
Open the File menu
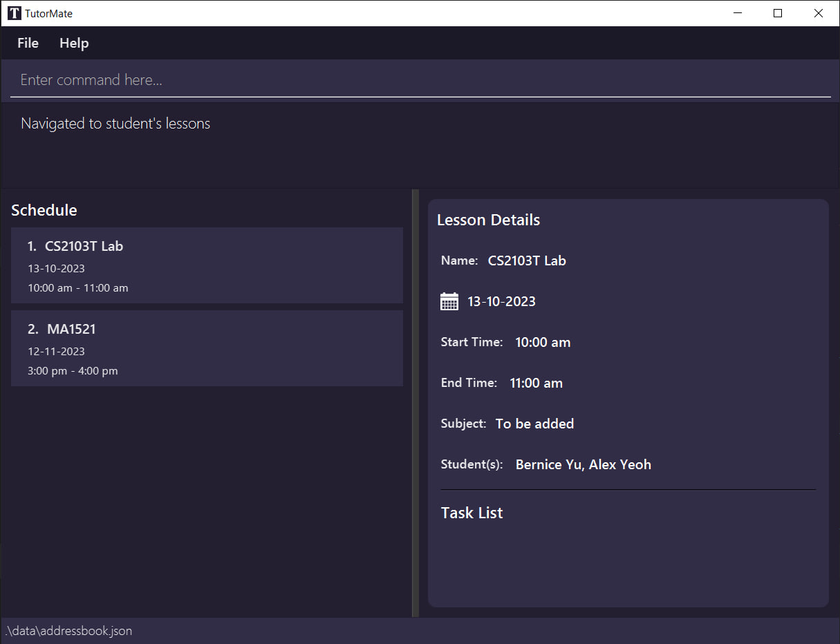(x=28, y=43)
